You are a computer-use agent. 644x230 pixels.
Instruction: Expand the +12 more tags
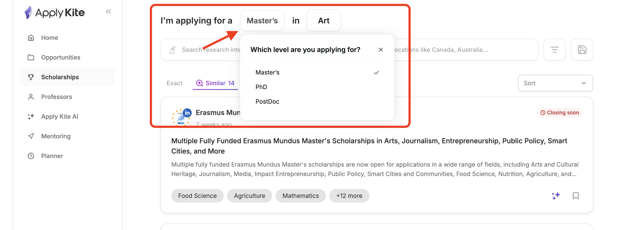pyautogui.click(x=349, y=196)
